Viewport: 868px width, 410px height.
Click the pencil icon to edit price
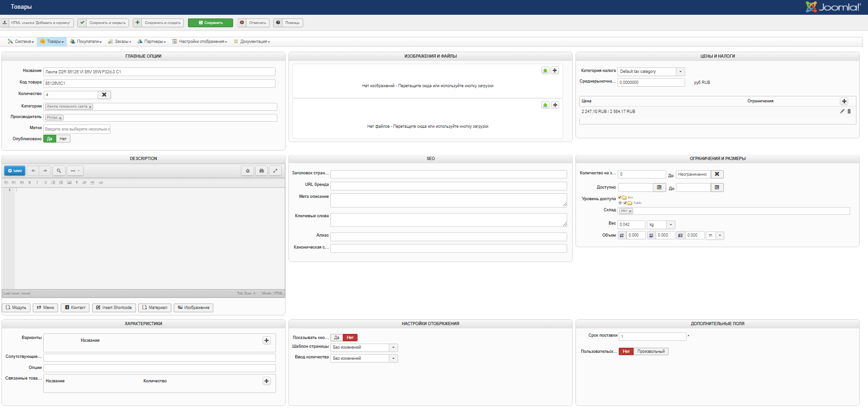pos(842,111)
